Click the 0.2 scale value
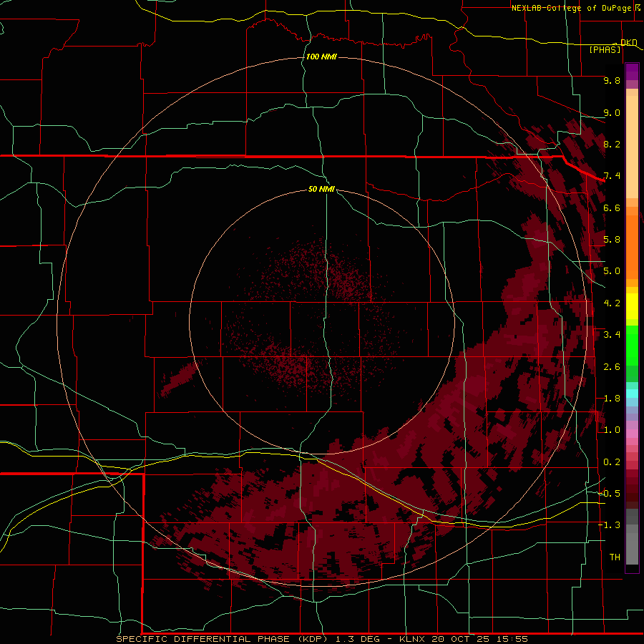The height and width of the screenshot is (644, 644). click(x=612, y=462)
